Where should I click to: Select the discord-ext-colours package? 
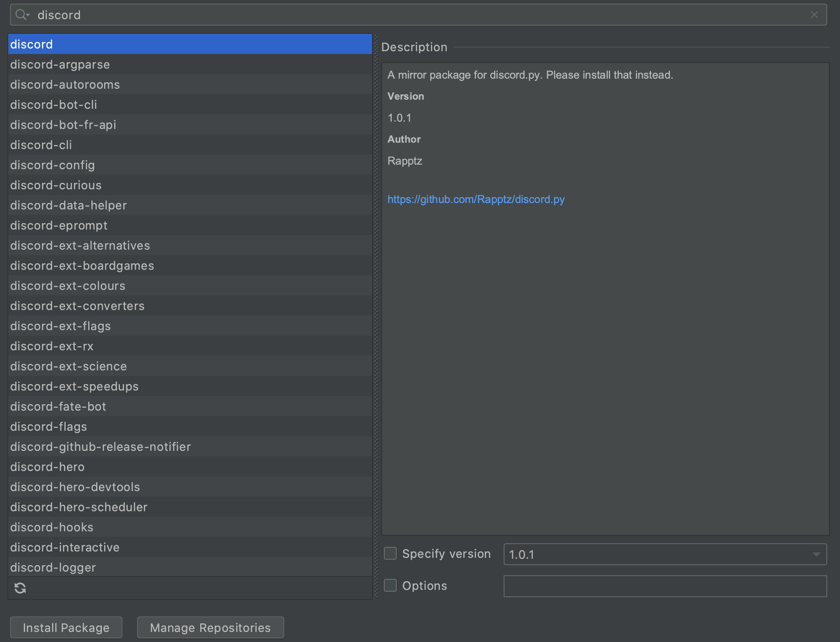click(190, 285)
